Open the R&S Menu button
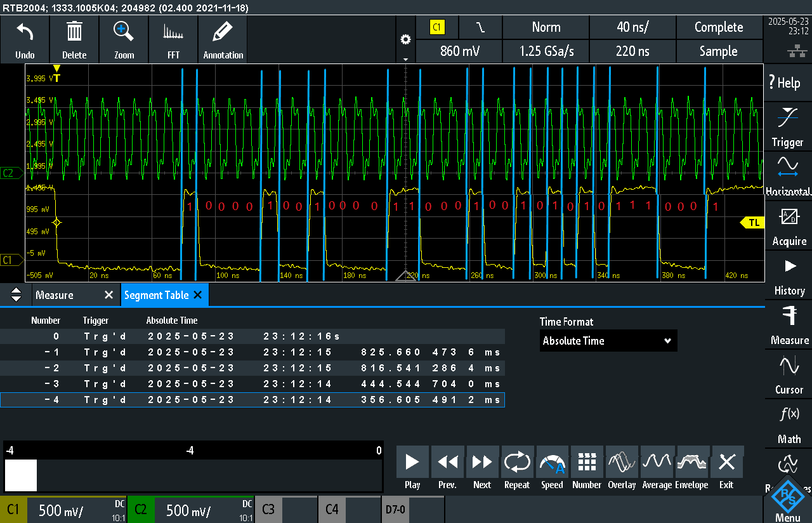The width and height of the screenshot is (812, 523). coord(788,498)
